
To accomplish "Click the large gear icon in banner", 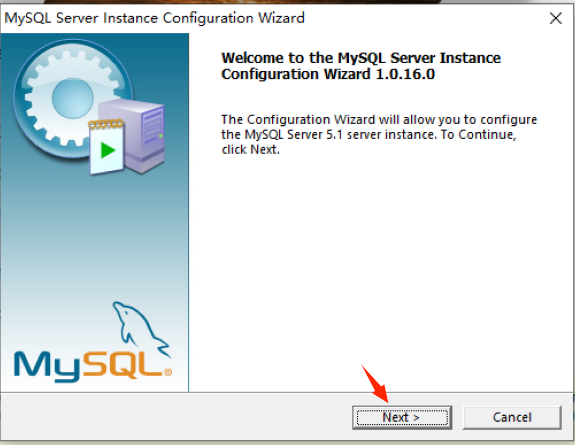I will pyautogui.click(x=73, y=99).
